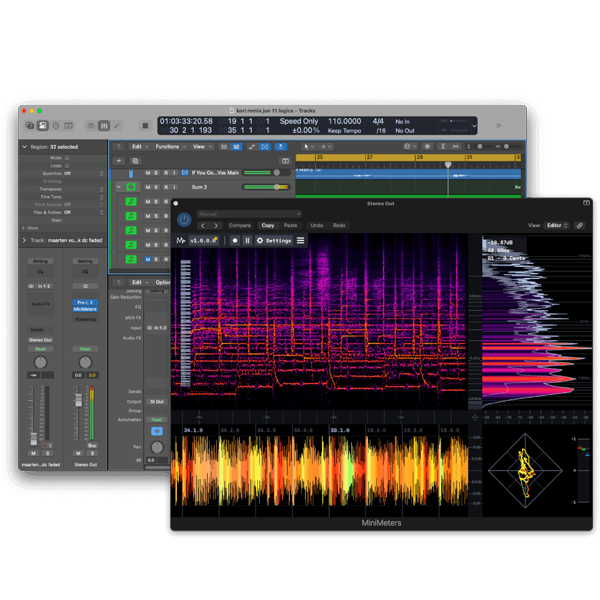Image resolution: width=600 pixels, height=600 pixels.
Task: Open the Quantize value popup
Action: pos(83,173)
